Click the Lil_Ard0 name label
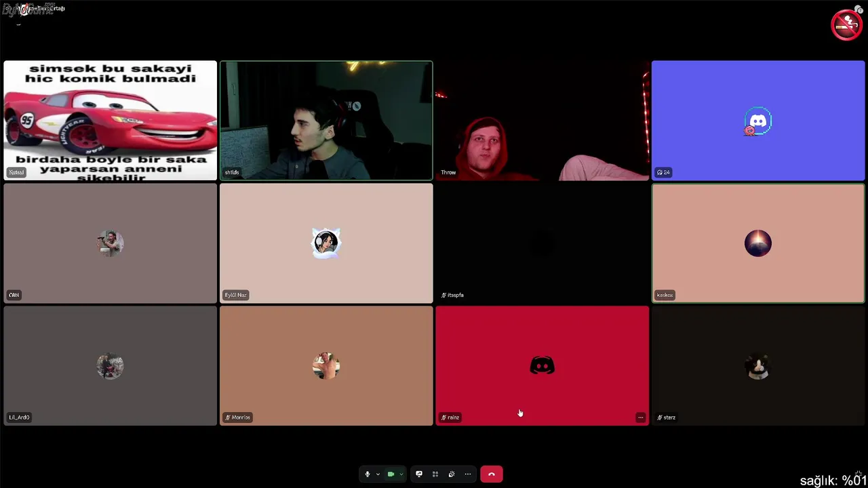The image size is (868, 488). 19,418
